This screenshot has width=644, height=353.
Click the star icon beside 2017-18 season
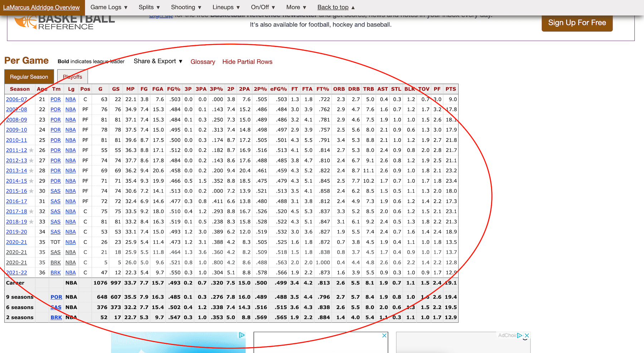pos(31,212)
